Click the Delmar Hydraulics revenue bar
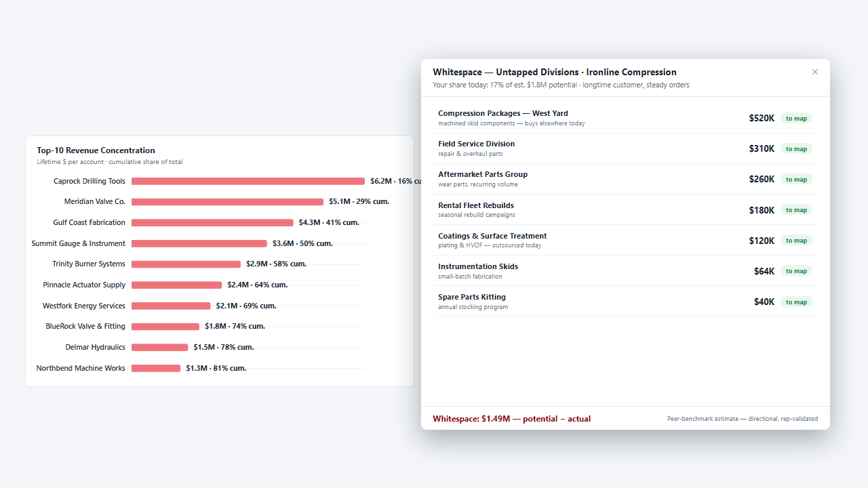 [159, 347]
